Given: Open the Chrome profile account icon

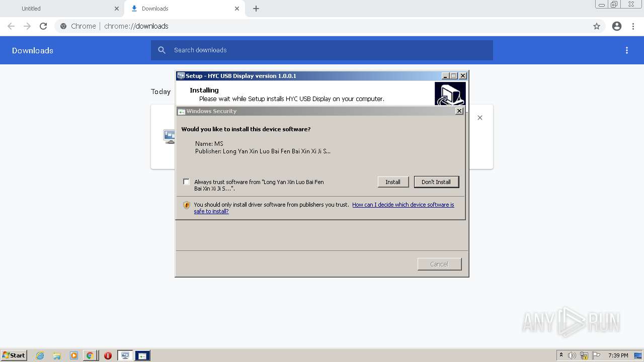Looking at the screenshot, I should (617, 26).
